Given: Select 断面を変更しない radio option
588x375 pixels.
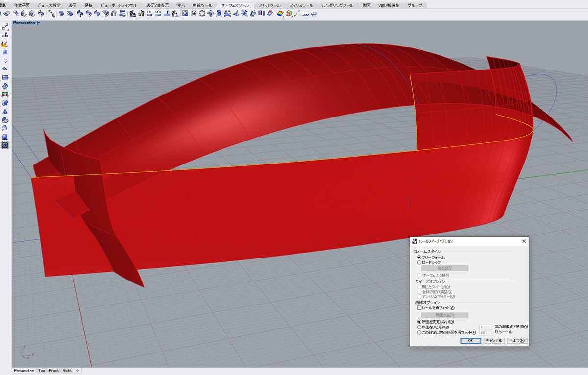Looking at the screenshot, I should click(x=435, y=322).
